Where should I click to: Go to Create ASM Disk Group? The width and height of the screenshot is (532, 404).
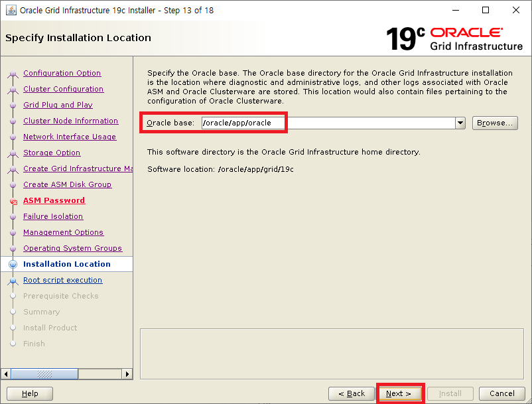[x=68, y=184]
